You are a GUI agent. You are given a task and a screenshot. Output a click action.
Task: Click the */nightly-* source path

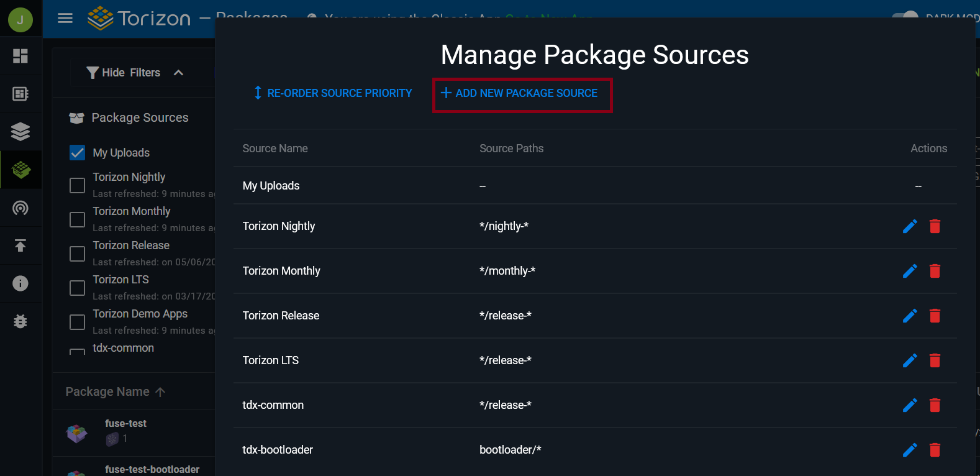(x=504, y=226)
